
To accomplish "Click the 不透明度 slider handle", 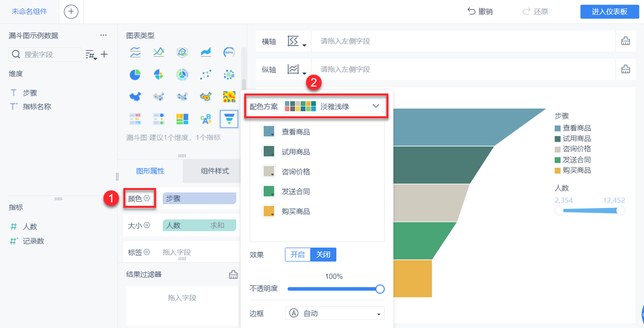I will coord(380,289).
